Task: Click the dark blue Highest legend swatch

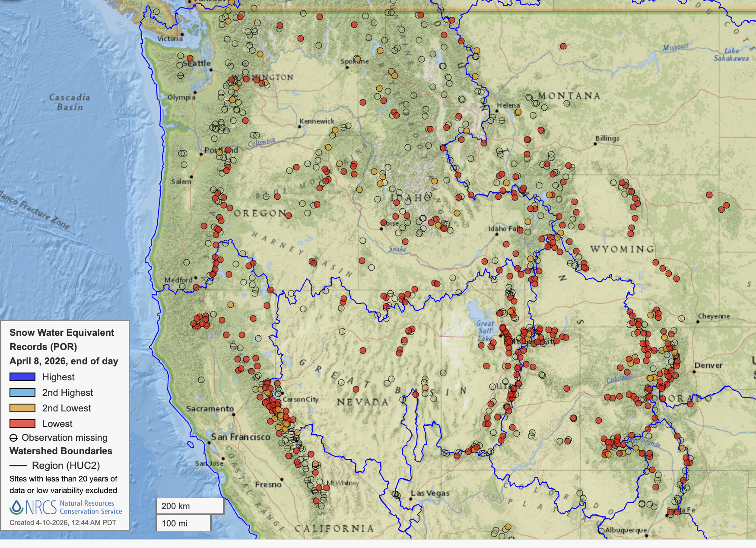Action: [22, 377]
